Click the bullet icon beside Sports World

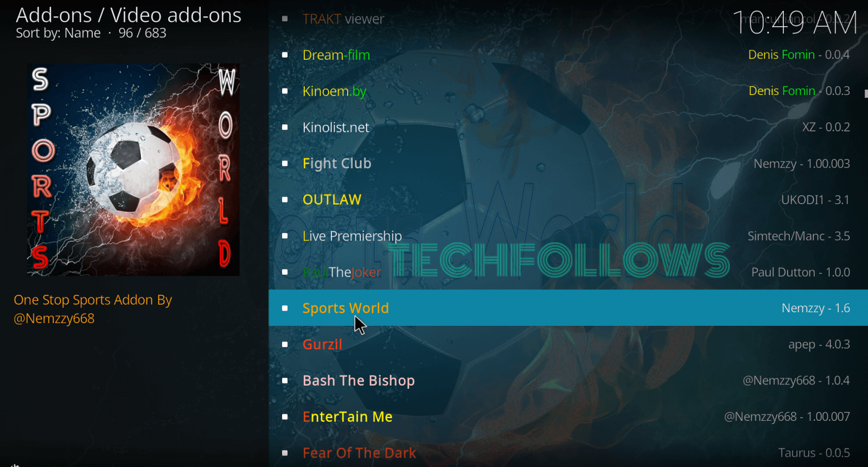(285, 308)
